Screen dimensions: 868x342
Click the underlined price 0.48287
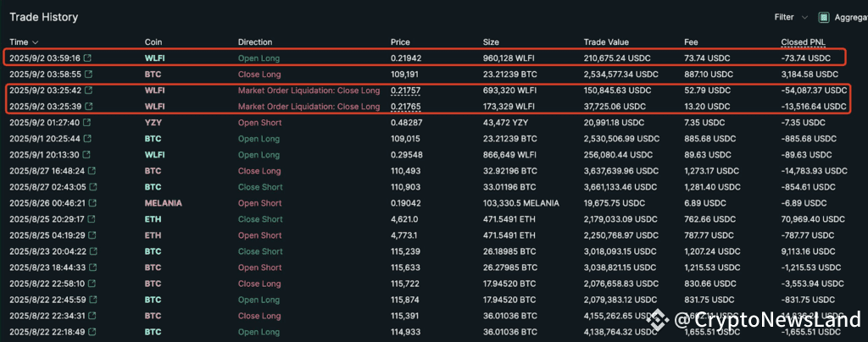[x=405, y=123]
